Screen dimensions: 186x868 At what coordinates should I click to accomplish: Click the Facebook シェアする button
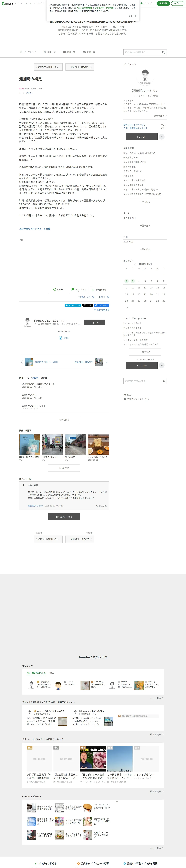(102, 305)
